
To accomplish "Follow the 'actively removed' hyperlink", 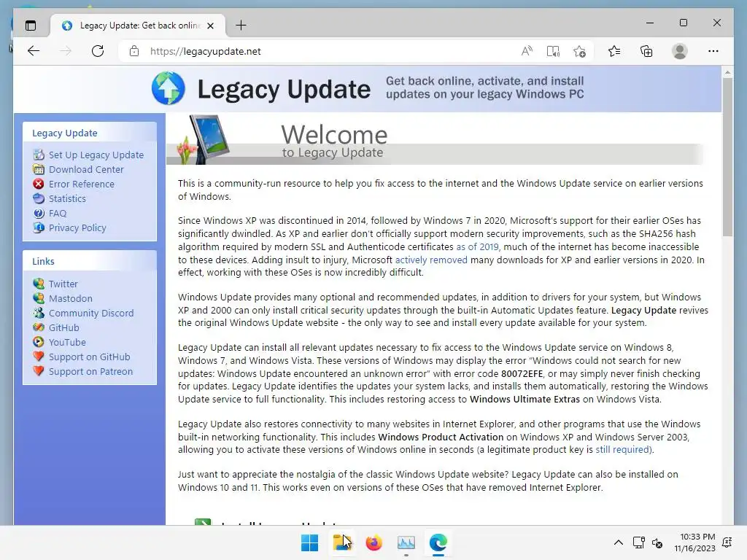I will pyautogui.click(x=431, y=260).
